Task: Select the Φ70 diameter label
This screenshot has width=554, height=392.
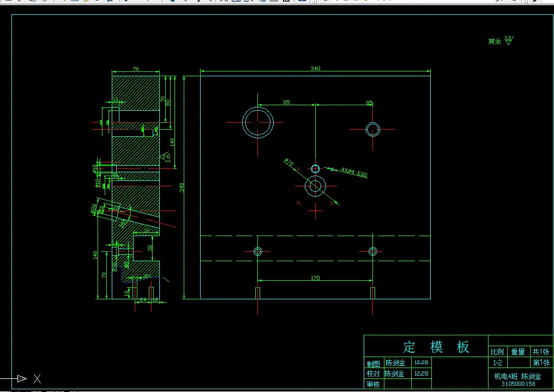Action: click(288, 162)
